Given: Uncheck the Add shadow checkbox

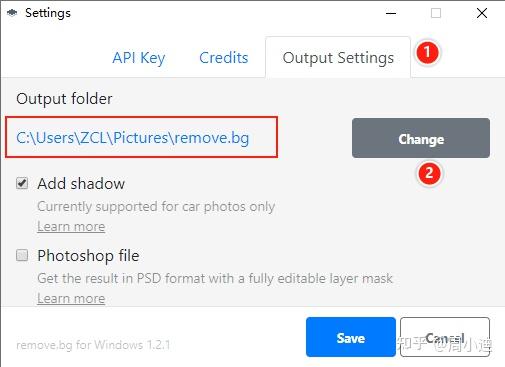Looking at the screenshot, I should (x=22, y=183).
